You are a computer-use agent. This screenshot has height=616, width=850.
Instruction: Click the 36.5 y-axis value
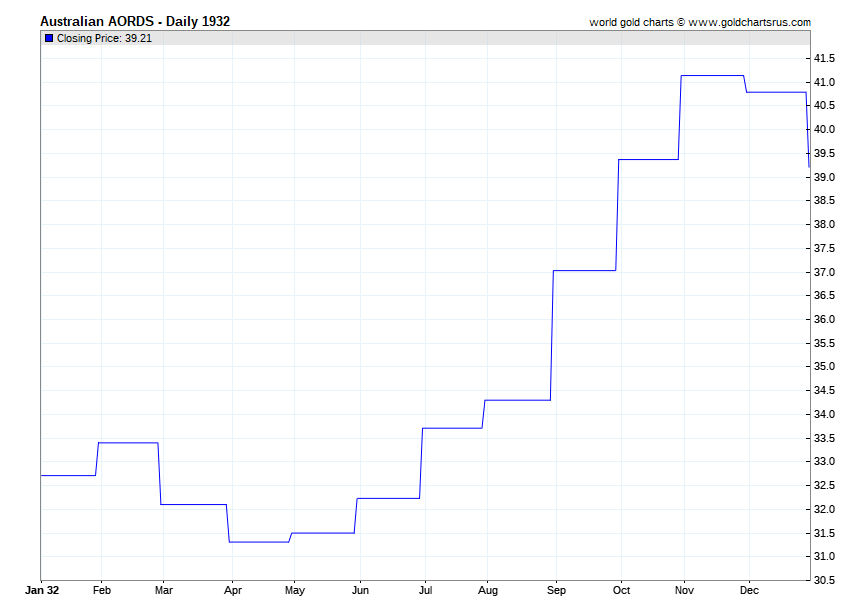click(x=824, y=295)
